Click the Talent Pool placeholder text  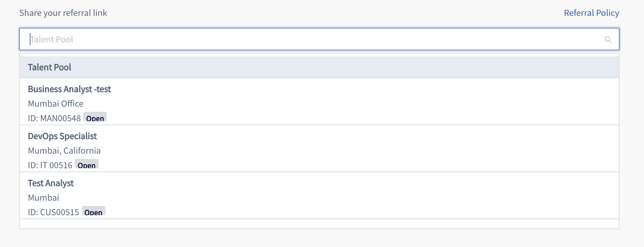52,39
